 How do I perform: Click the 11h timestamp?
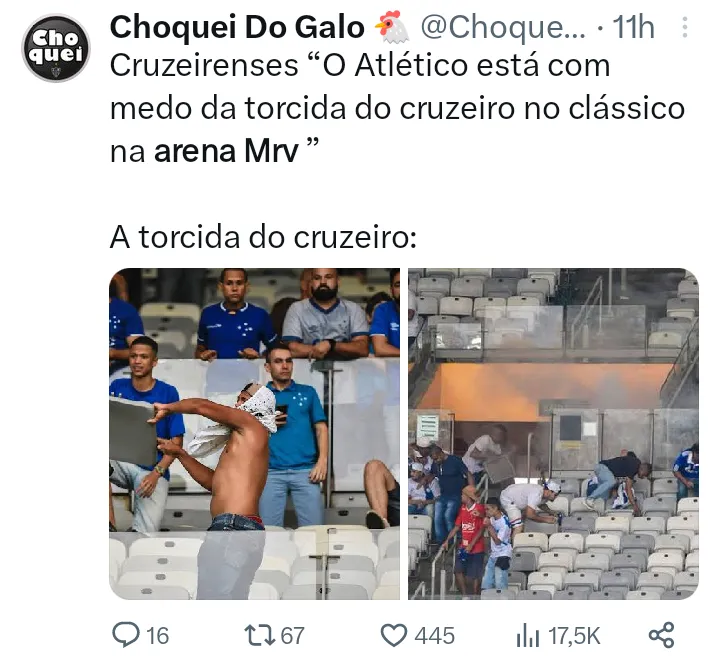[633, 27]
